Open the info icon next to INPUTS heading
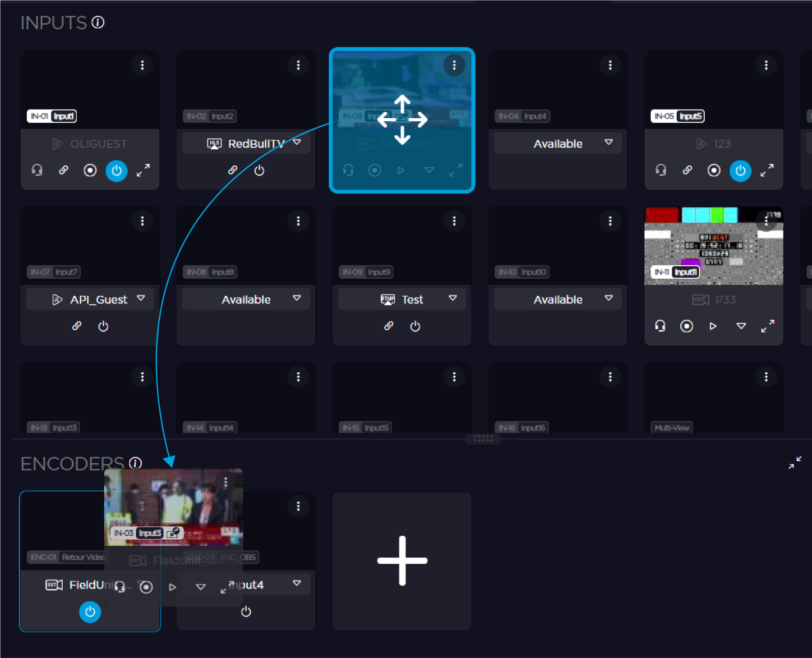This screenshot has height=658, width=812. (97, 22)
